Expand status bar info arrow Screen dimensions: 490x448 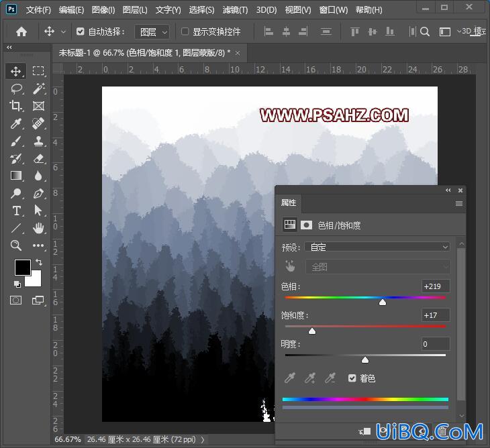[x=203, y=439]
